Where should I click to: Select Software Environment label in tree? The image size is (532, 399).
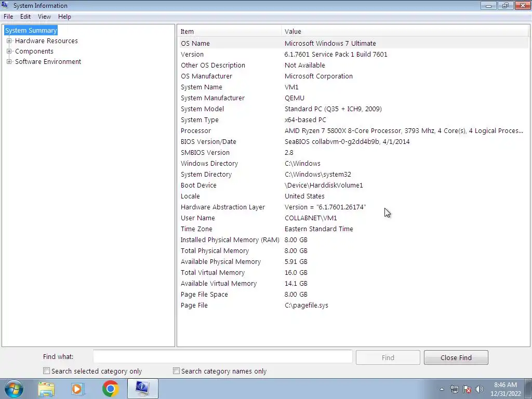(48, 61)
